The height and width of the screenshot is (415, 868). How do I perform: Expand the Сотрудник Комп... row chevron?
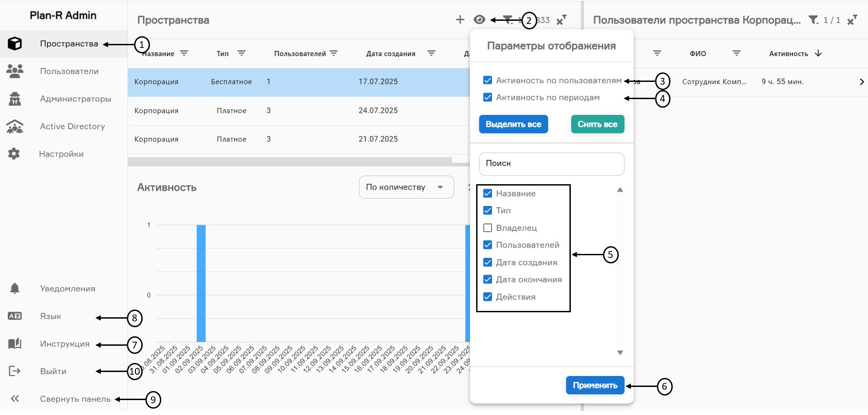click(x=861, y=82)
